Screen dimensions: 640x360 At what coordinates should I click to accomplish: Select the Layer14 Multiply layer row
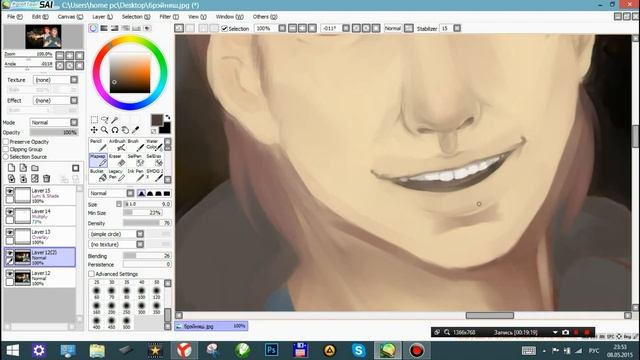40,216
